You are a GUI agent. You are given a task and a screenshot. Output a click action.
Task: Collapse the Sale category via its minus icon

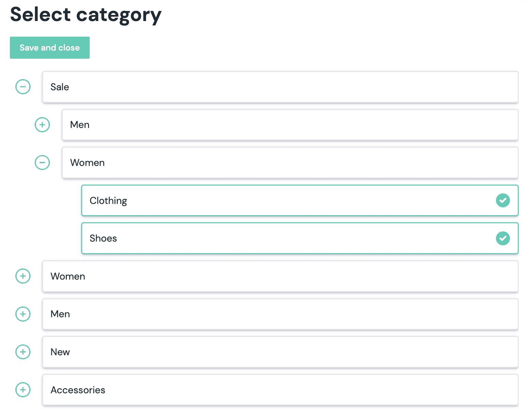(x=23, y=87)
